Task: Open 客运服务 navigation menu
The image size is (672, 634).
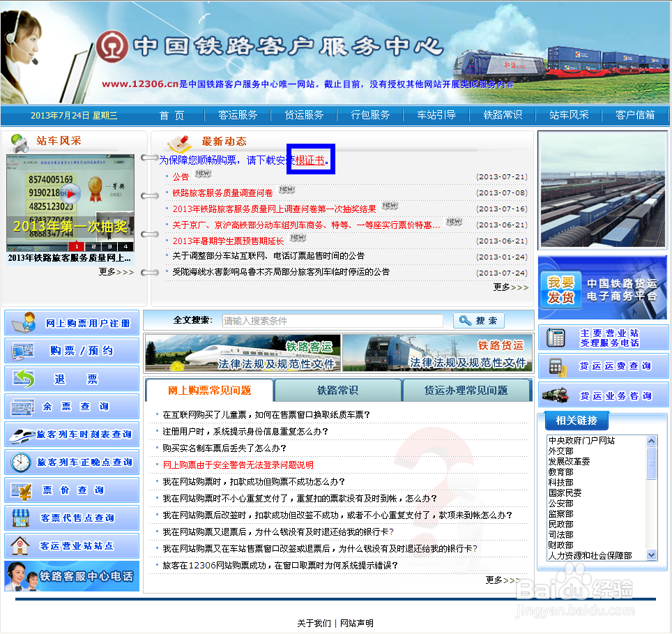Action: click(238, 115)
